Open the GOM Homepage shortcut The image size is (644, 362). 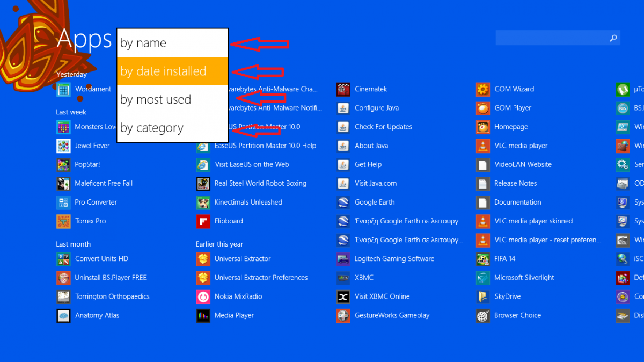click(x=502, y=127)
